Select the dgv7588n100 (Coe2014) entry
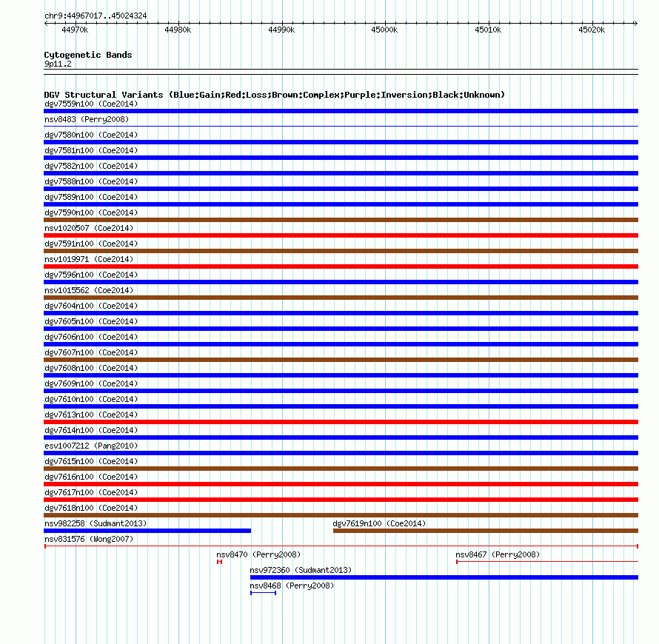 pos(91,181)
